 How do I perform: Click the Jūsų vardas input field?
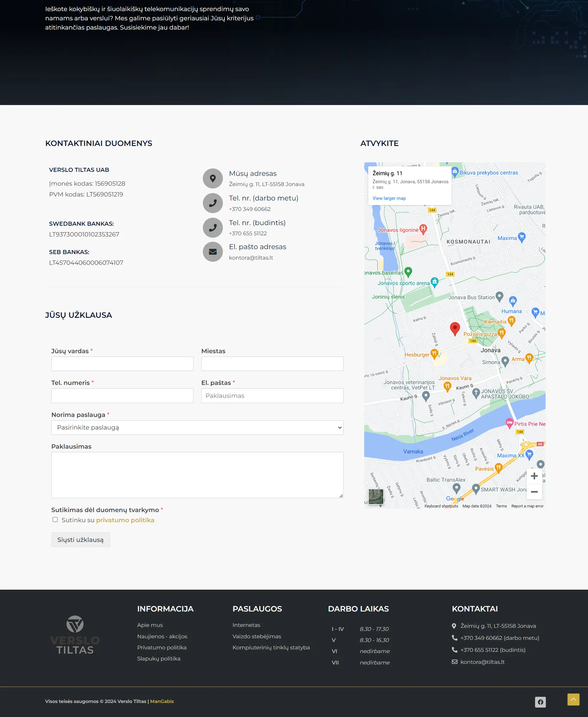coord(122,364)
